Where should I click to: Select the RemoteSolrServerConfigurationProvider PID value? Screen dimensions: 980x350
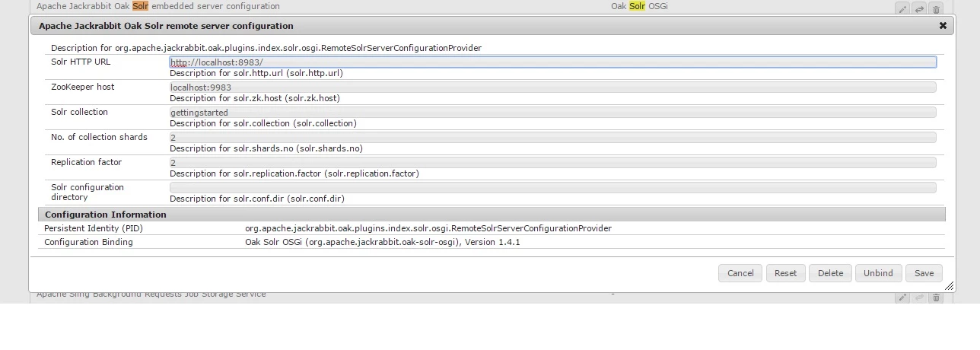(x=428, y=228)
